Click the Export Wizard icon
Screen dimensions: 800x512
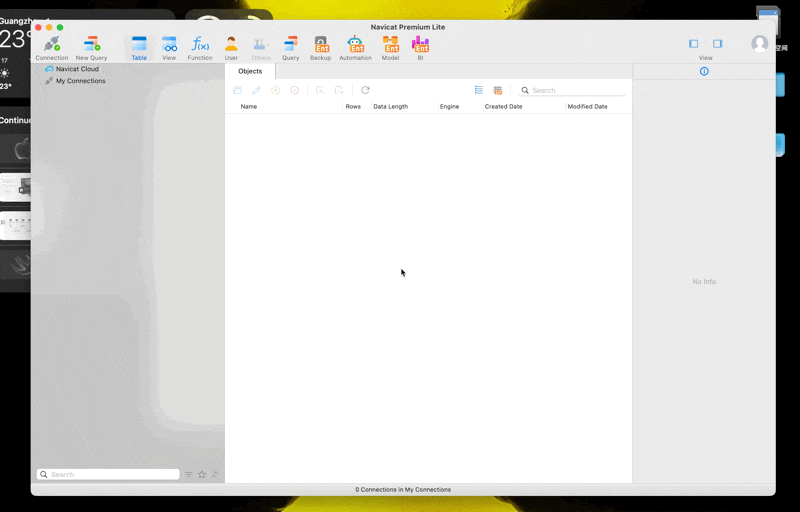click(x=339, y=90)
